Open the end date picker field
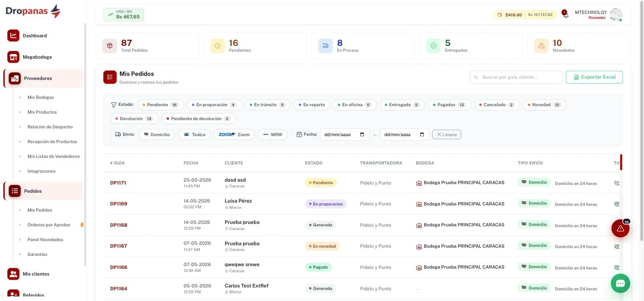Viewport: 644px width, 301px height. (x=405, y=135)
